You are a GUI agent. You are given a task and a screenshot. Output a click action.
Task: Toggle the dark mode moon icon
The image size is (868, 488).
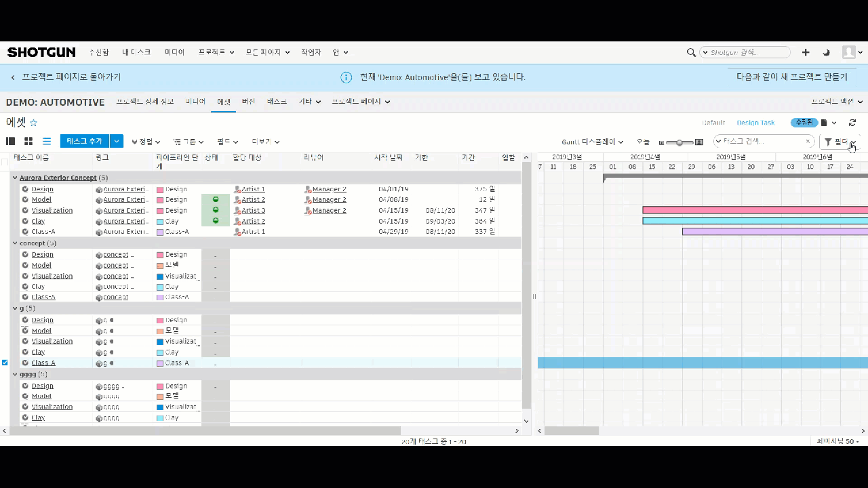pyautogui.click(x=826, y=52)
